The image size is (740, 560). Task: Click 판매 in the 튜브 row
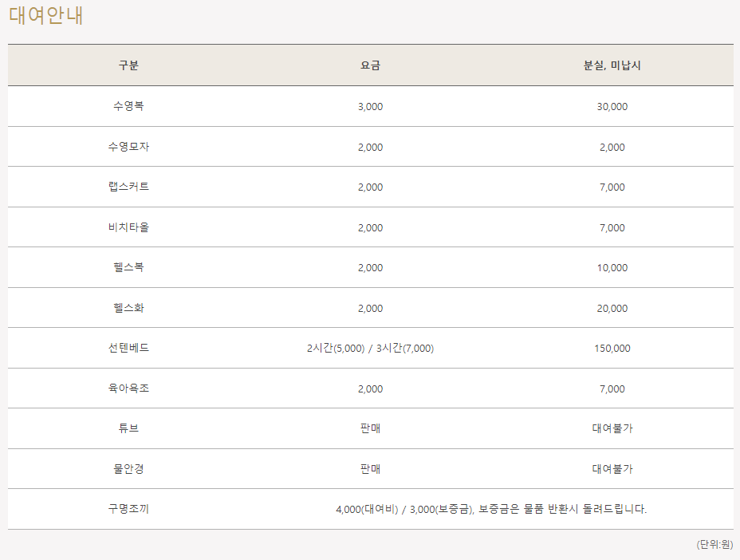[x=371, y=428]
